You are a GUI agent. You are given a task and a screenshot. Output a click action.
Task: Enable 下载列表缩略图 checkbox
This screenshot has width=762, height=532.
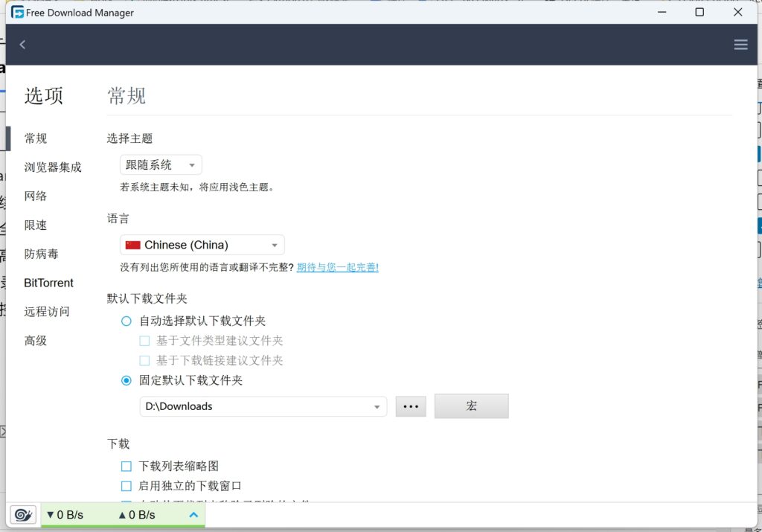click(127, 467)
